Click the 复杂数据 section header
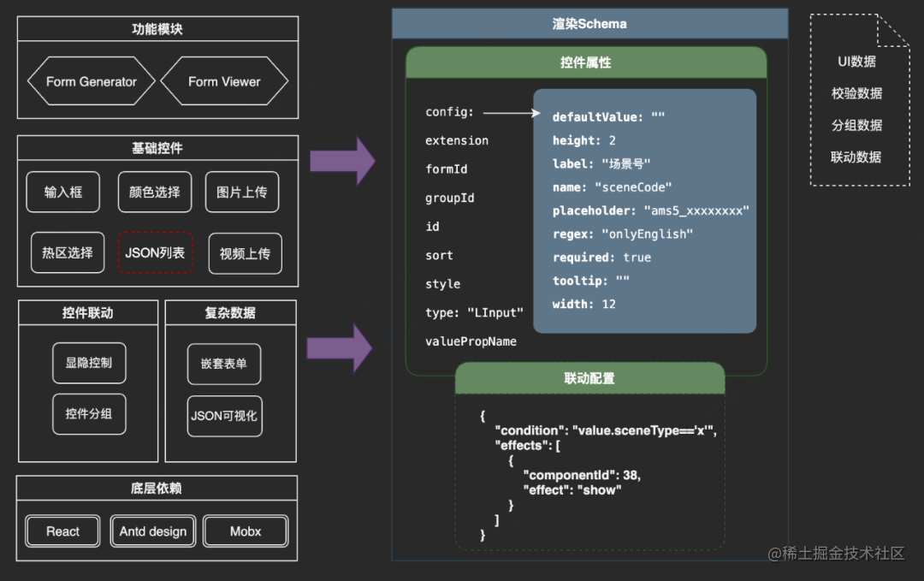 pyautogui.click(x=230, y=313)
